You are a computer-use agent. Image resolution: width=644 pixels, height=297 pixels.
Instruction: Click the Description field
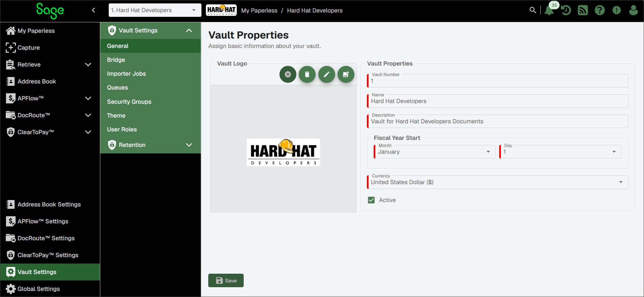point(498,121)
